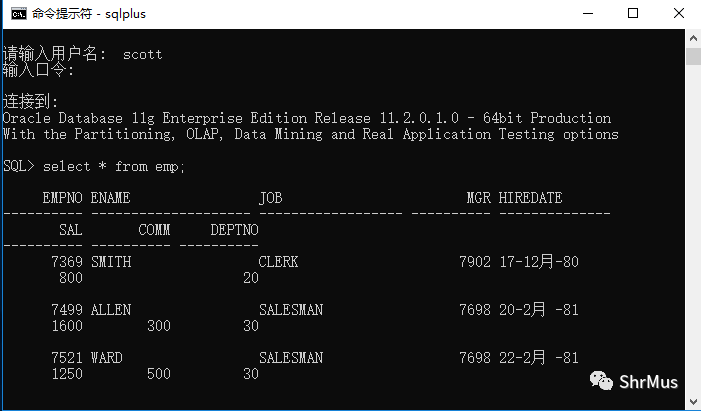The height and width of the screenshot is (411, 701).
Task: Maximize the sqlplus command prompt window
Action: [633, 14]
